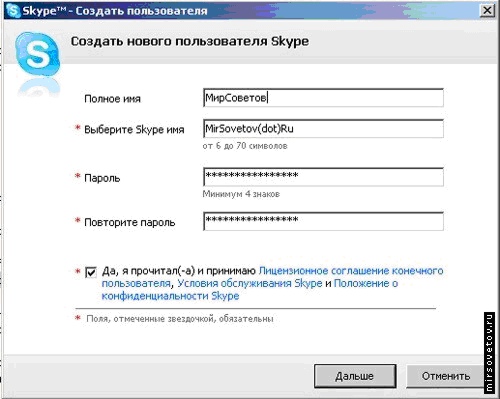The width and height of the screenshot is (500, 399).
Task: Click the Выберите Skype имя input field
Action: click(x=323, y=129)
